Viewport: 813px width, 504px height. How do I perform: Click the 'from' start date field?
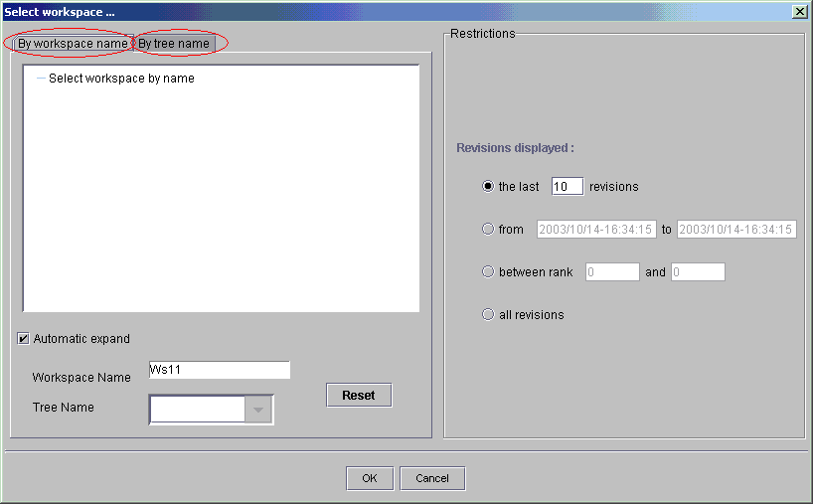coord(596,230)
